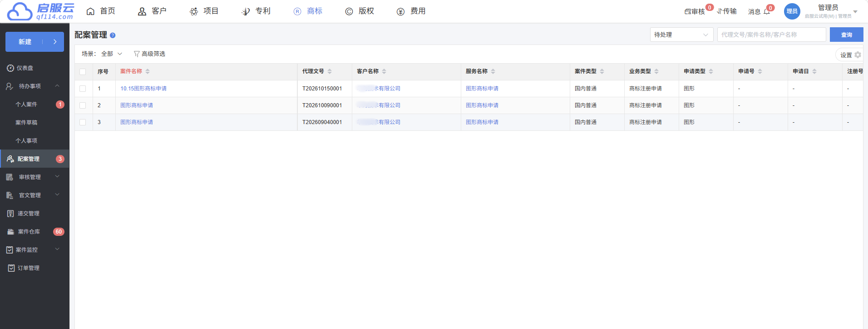Click the 启服云 logo
Screen dimensions: 868x329
[41, 11]
